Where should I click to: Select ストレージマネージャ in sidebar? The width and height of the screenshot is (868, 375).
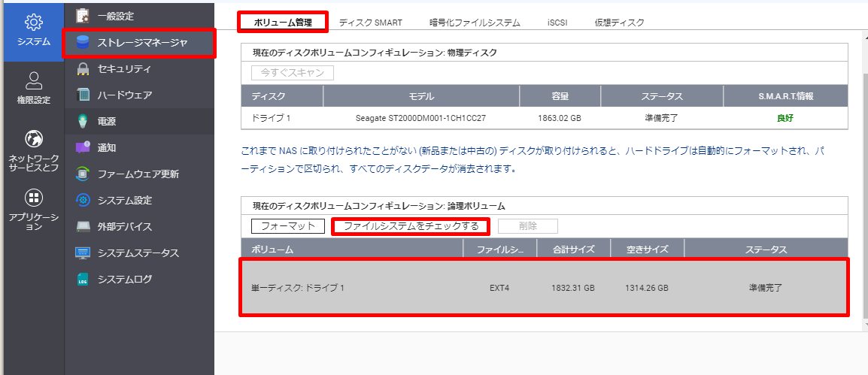coord(139,43)
